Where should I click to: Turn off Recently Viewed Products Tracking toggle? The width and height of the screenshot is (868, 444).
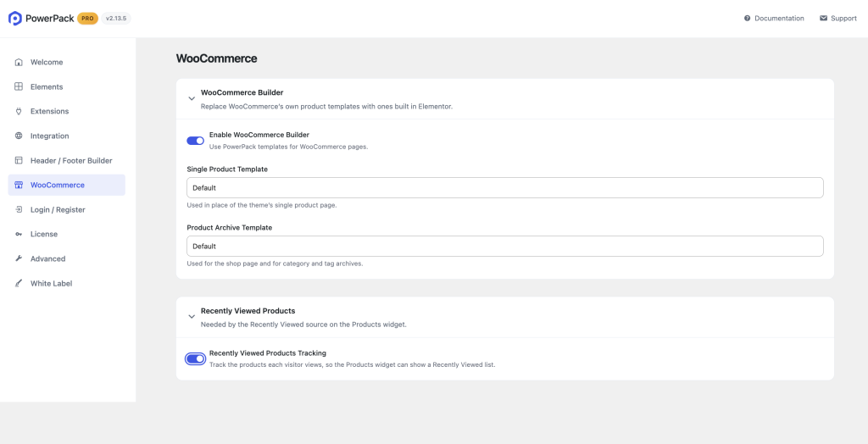[196, 358]
